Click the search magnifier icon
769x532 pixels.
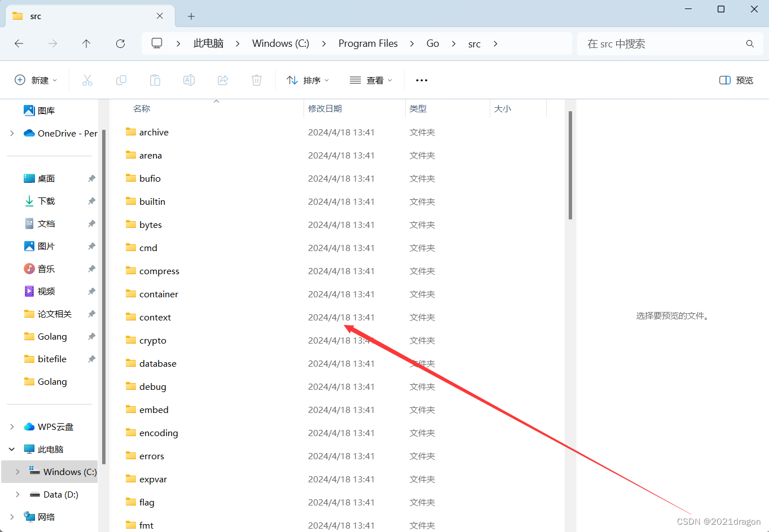point(750,43)
